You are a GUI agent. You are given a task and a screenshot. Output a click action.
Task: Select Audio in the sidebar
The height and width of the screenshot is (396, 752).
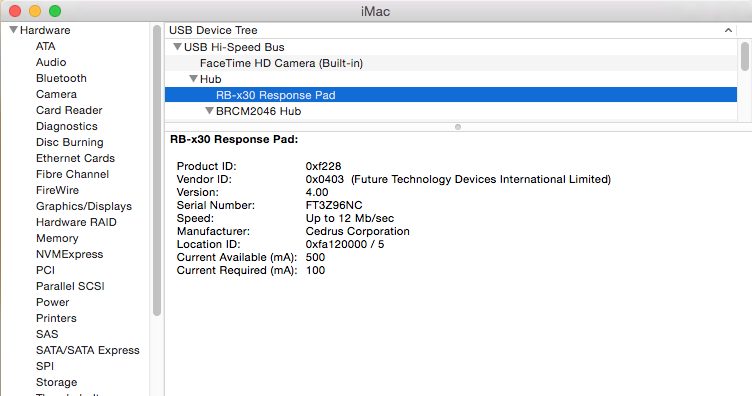(x=51, y=62)
